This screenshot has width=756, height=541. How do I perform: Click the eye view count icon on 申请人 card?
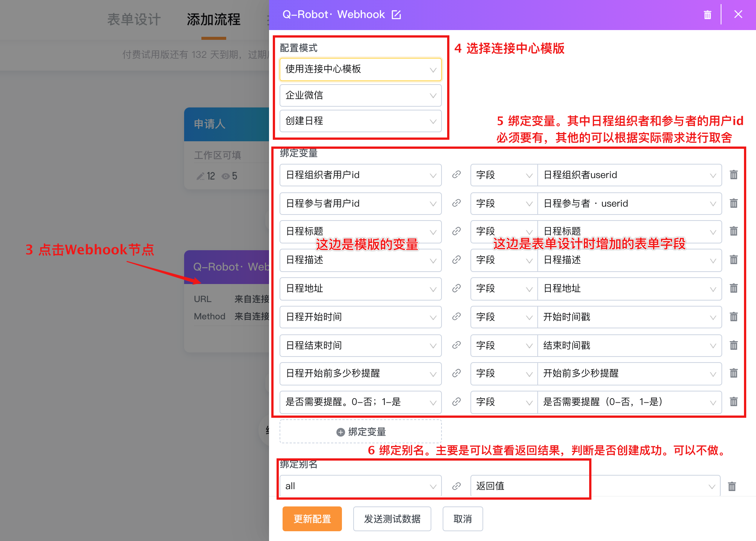(x=225, y=176)
